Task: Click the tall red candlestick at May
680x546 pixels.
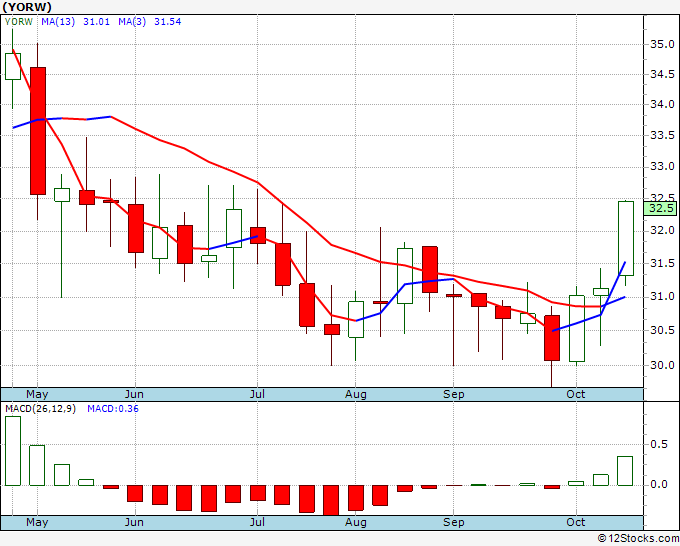Action: (x=38, y=131)
